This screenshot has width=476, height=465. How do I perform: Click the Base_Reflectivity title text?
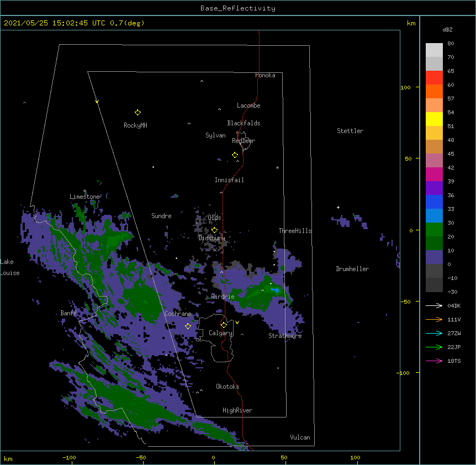(x=238, y=8)
